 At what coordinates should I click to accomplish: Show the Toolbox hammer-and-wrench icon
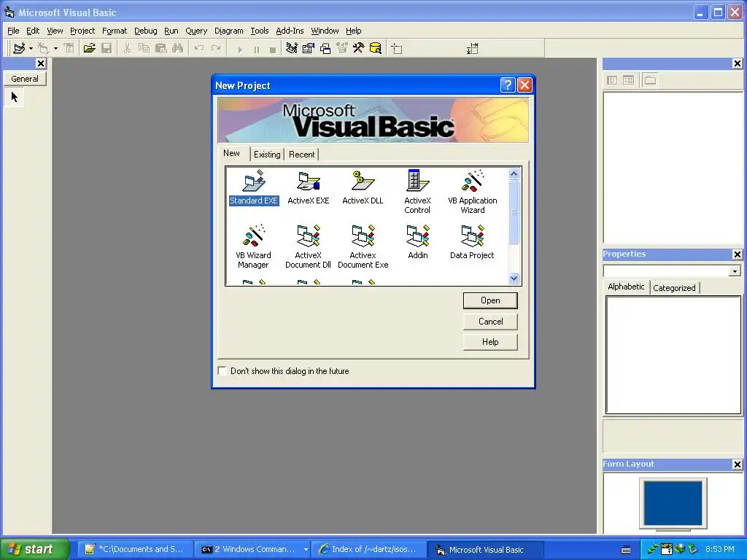point(358,48)
